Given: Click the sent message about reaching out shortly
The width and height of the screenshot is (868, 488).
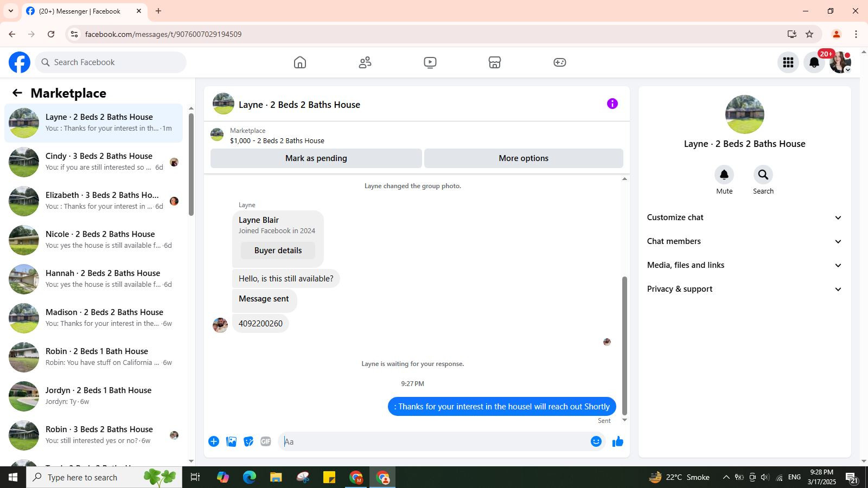Looking at the screenshot, I should [502, 407].
